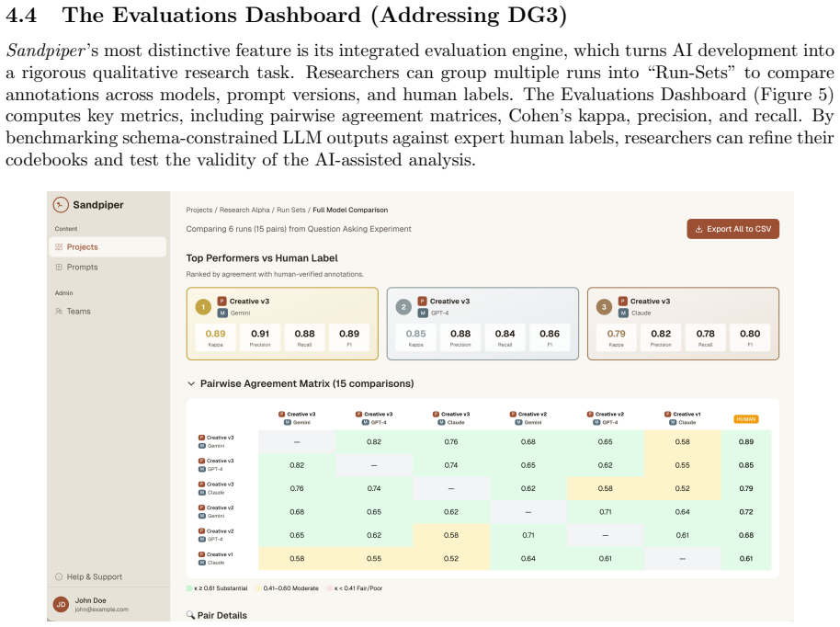Click the Help & Support circle icon
The image size is (840, 627).
(59, 577)
